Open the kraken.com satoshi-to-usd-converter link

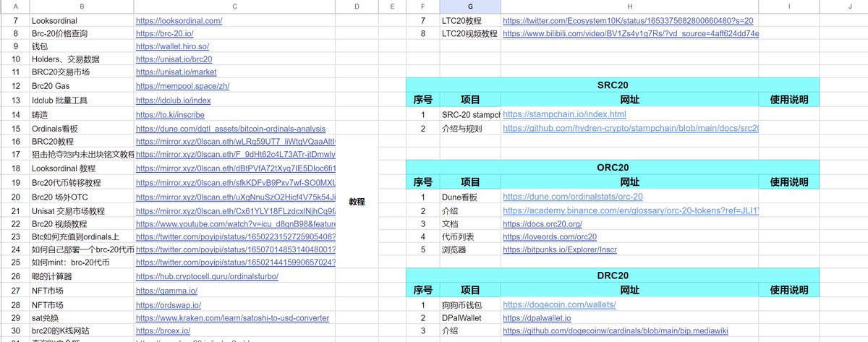pyautogui.click(x=233, y=318)
